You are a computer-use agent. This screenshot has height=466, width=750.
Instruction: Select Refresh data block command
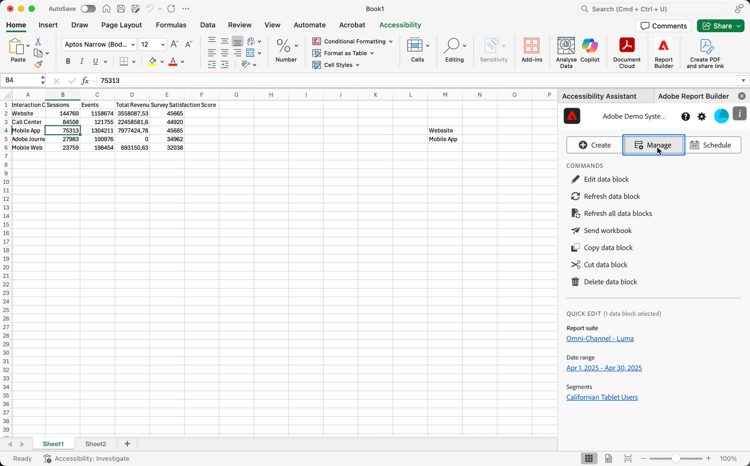(x=605, y=196)
